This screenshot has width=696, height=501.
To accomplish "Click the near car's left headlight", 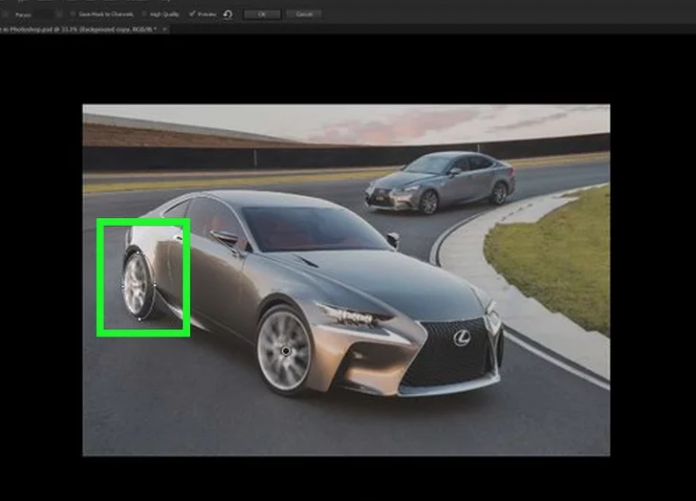I will pos(357,316).
